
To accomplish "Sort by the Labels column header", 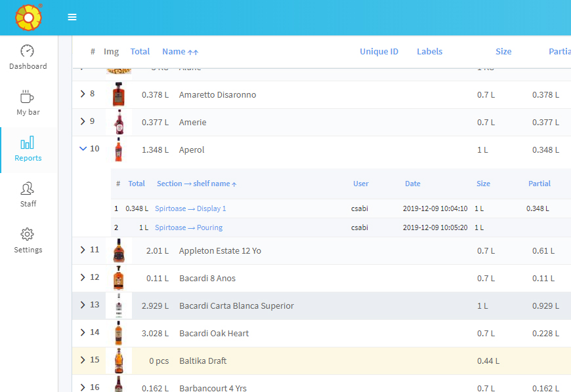I will (x=430, y=52).
